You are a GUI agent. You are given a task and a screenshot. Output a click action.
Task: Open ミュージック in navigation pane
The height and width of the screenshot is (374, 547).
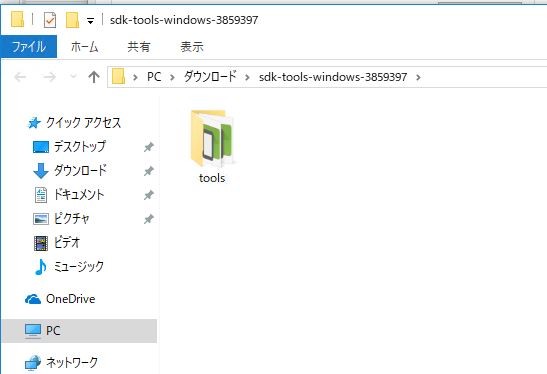coord(79,266)
